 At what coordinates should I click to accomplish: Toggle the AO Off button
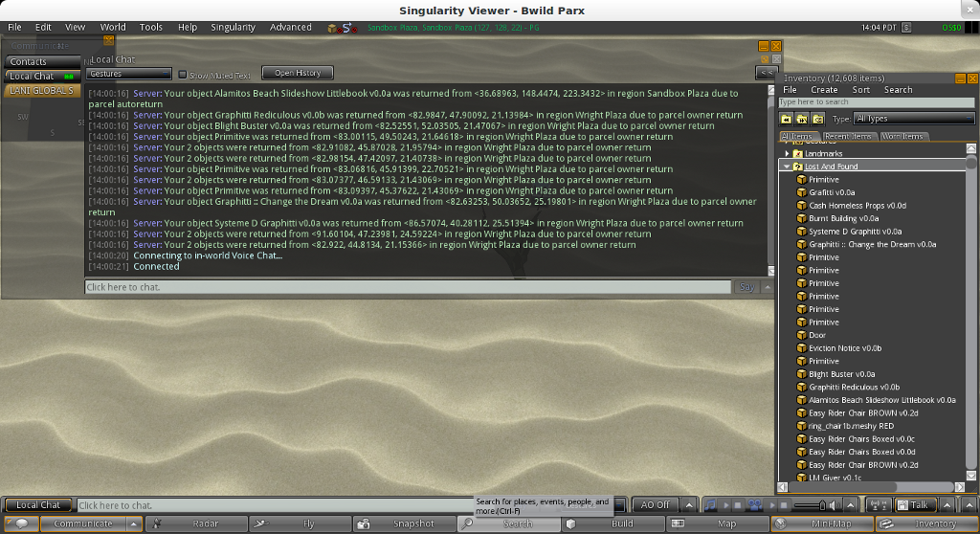pyautogui.click(x=655, y=504)
